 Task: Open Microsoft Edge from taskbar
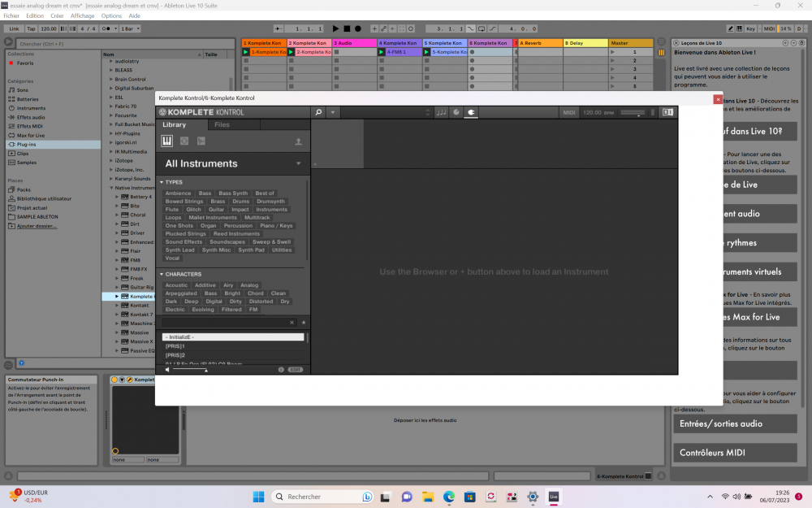point(449,497)
